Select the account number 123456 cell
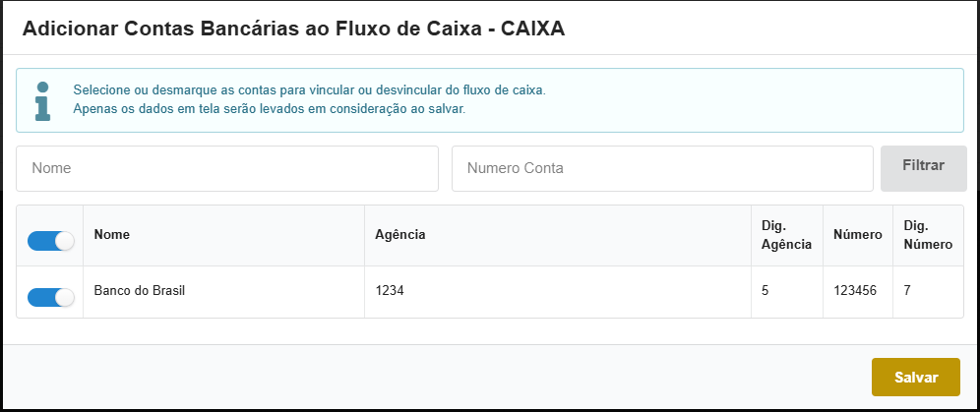980x412 pixels. tap(854, 291)
